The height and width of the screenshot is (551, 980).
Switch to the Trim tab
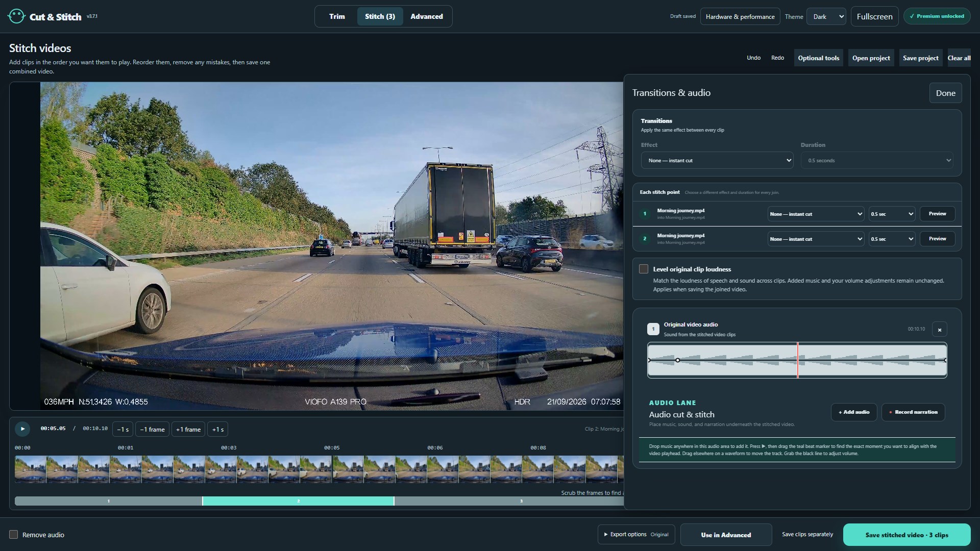click(x=337, y=16)
